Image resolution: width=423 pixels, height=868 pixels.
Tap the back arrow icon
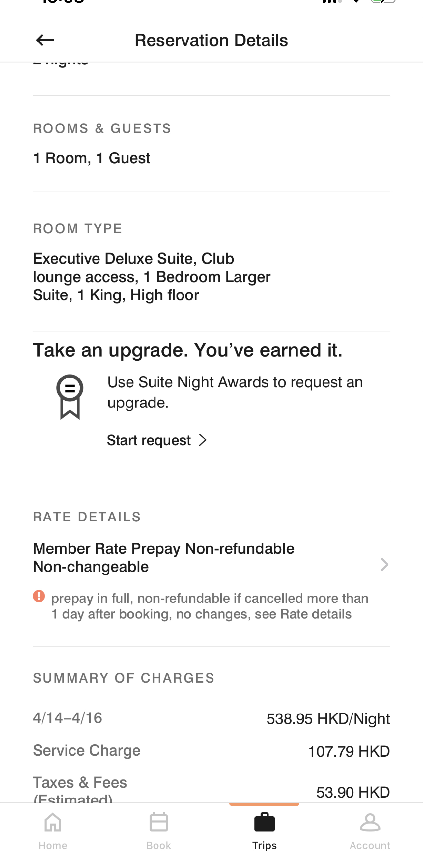45,40
